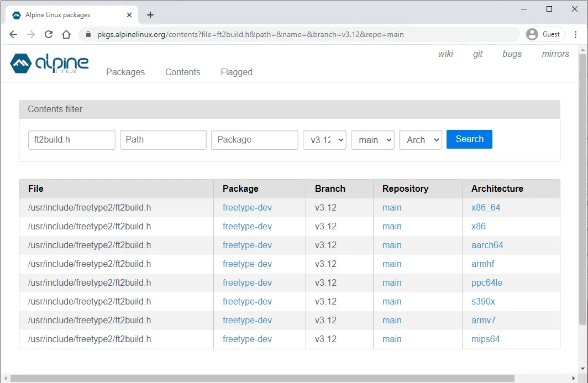588x383 pixels.
Task: Open the Guest profile menu
Action: 544,34
